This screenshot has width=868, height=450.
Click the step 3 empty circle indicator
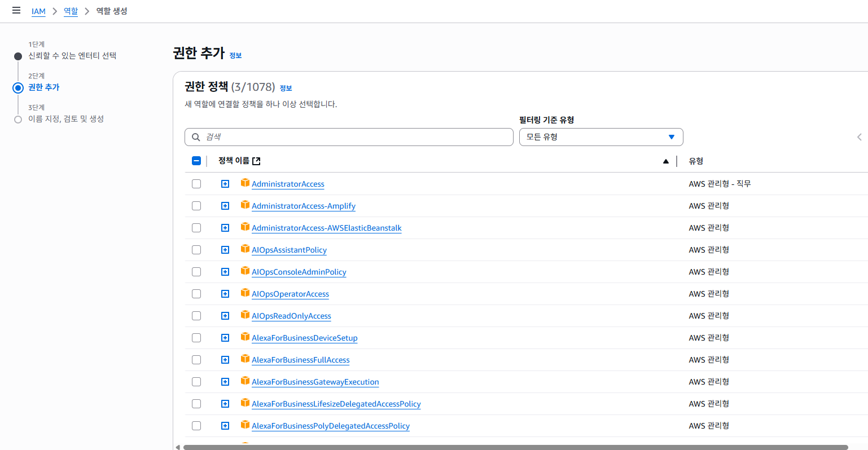(x=18, y=120)
